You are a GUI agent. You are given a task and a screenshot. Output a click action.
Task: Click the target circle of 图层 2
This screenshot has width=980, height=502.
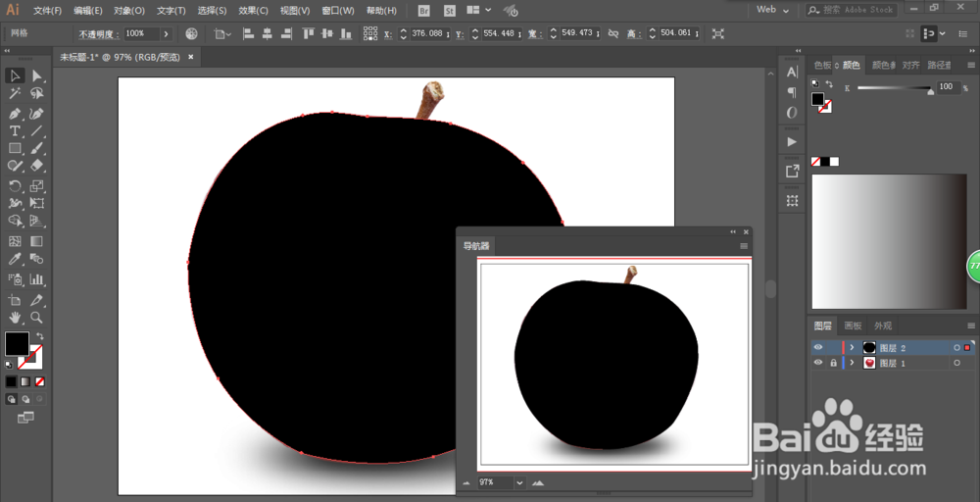956,347
